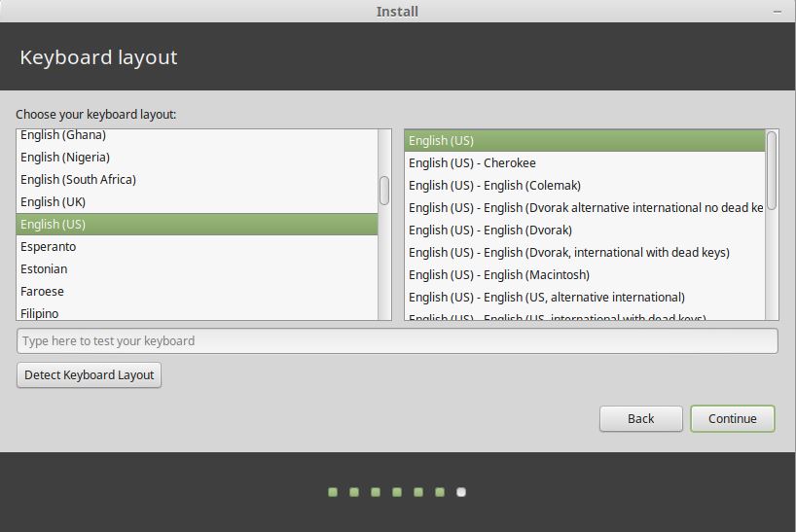Choose English (Ghana) layout language
Image resolution: width=796 pixels, height=532 pixels.
pyautogui.click(x=63, y=135)
